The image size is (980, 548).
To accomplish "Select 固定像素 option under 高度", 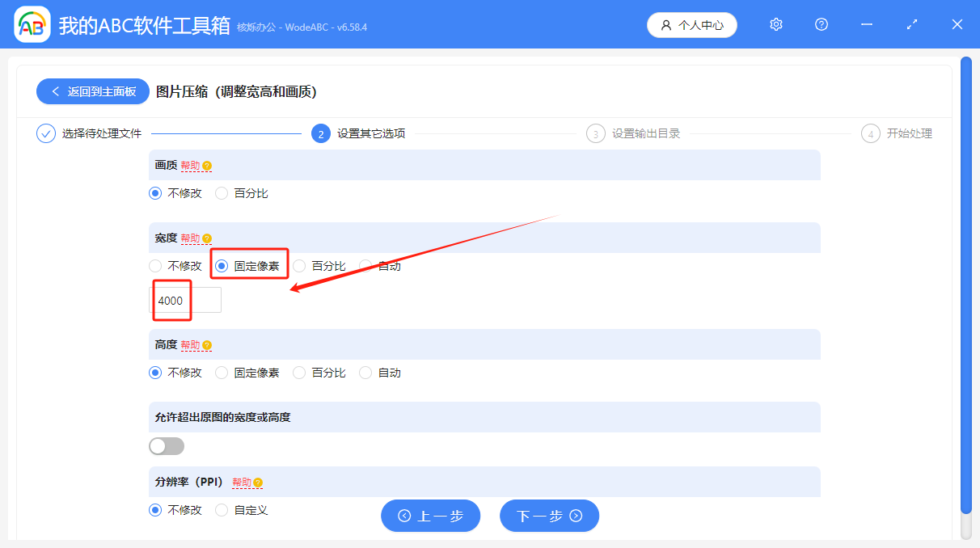I will [223, 373].
